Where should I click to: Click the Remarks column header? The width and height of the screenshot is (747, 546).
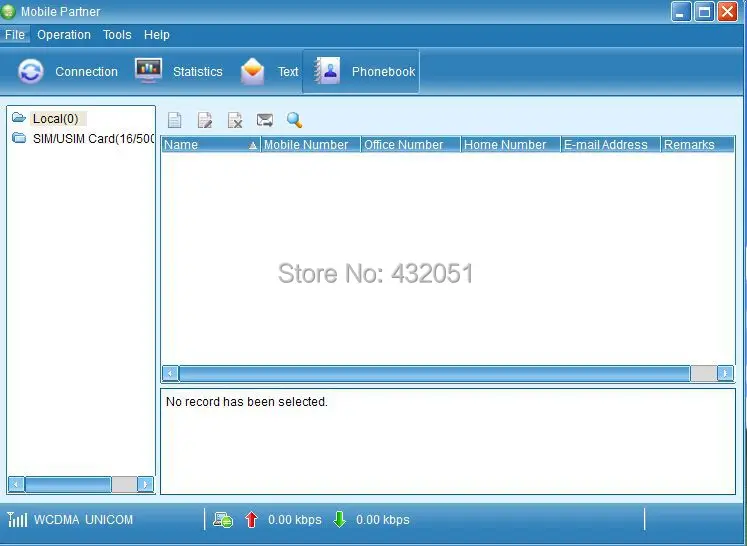click(698, 144)
